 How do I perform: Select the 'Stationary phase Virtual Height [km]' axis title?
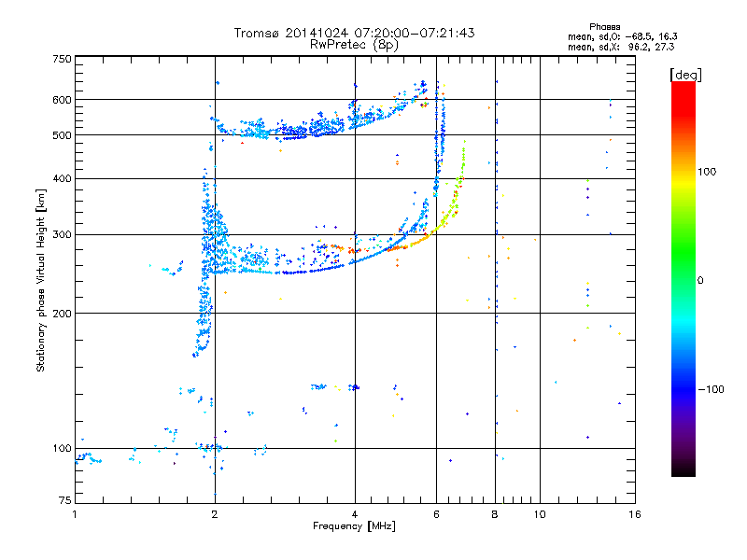point(40,280)
